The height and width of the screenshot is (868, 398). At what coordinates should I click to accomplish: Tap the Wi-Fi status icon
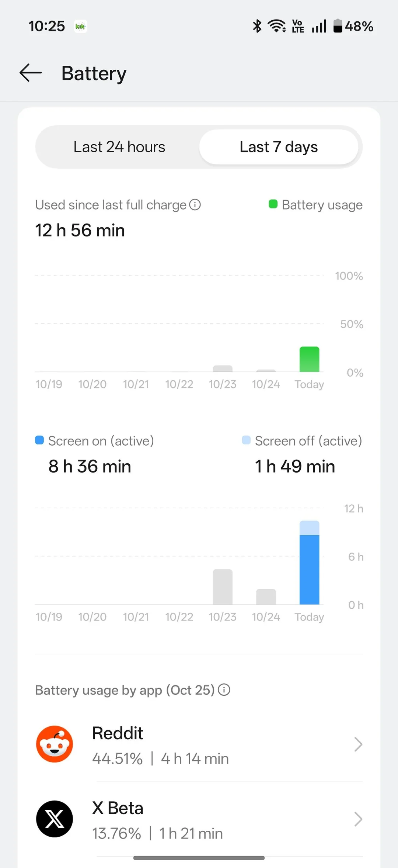tap(276, 26)
